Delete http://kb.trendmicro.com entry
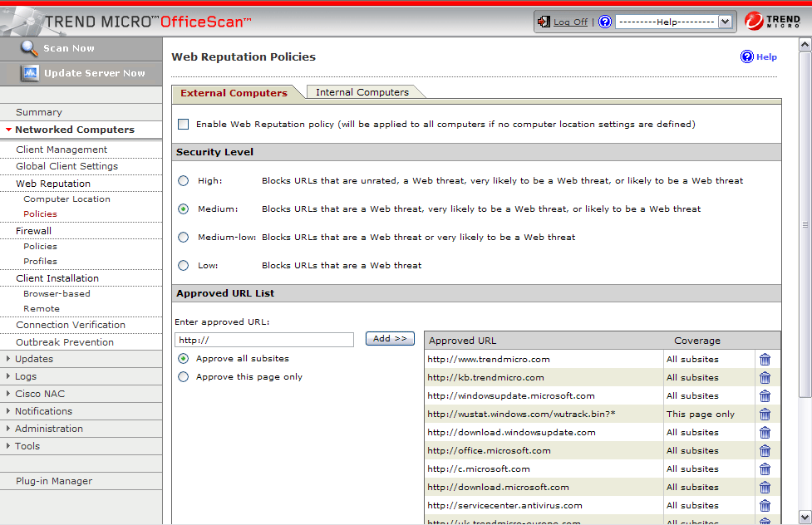This screenshot has width=812, height=525. coord(765,377)
